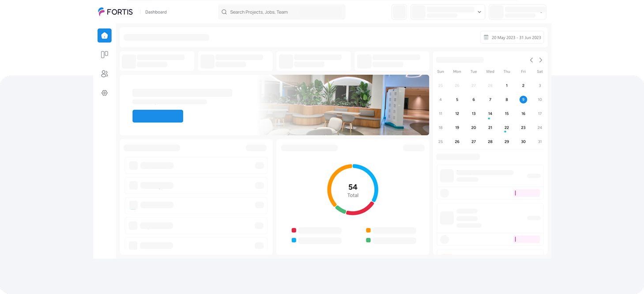Click the calendar icon in date range
Image resolution: width=644 pixels, height=294 pixels.
click(486, 38)
